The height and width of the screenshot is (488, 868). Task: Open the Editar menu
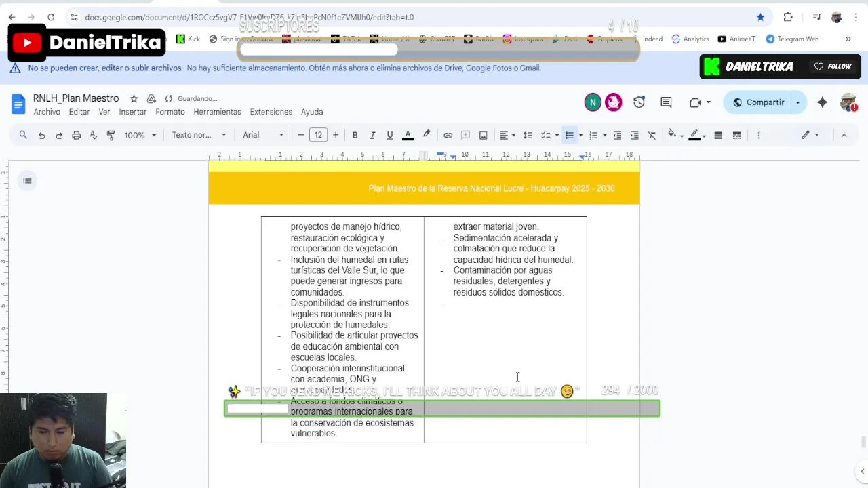pos(79,112)
